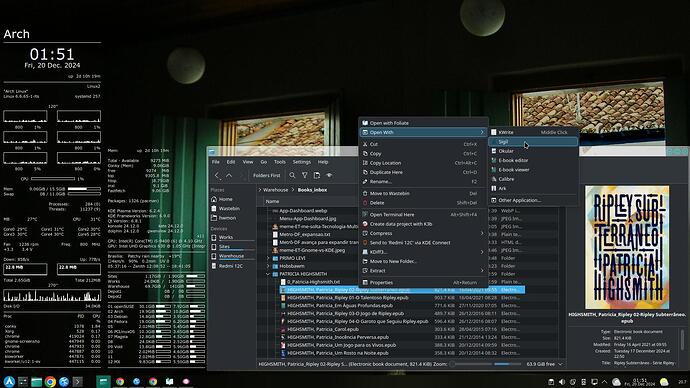Click Open with Foliate
The height and width of the screenshot is (388, 690).
point(423,123)
